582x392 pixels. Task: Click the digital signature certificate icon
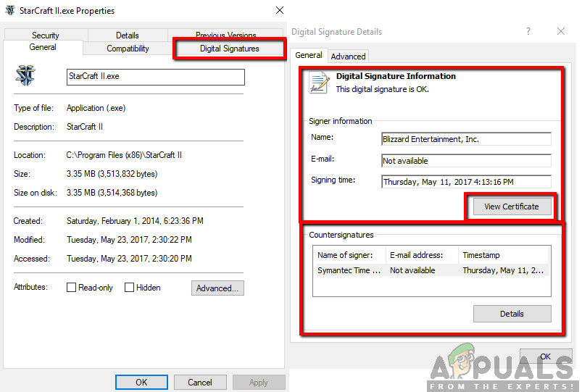(x=319, y=83)
